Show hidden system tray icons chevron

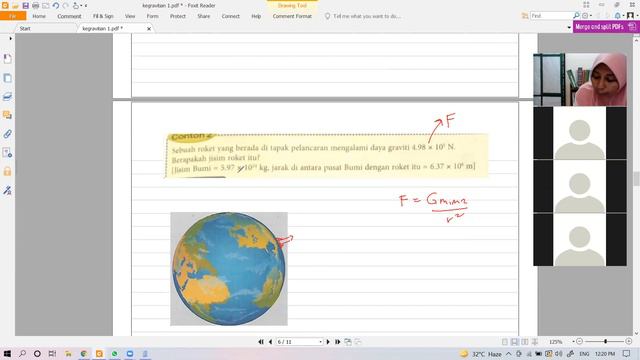(509, 354)
